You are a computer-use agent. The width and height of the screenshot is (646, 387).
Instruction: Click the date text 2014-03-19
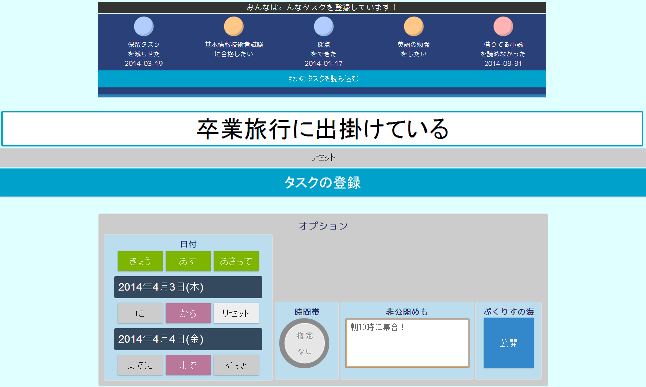[x=144, y=63]
